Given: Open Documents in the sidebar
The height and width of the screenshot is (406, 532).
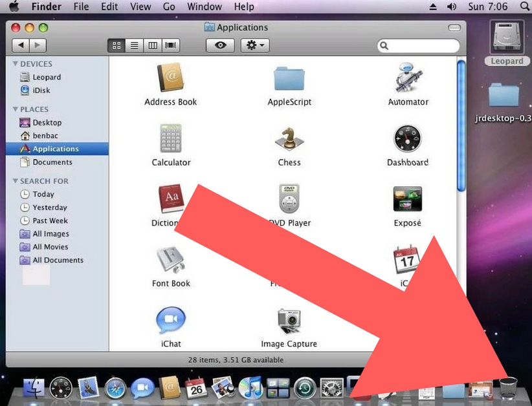Looking at the screenshot, I should point(57,162).
